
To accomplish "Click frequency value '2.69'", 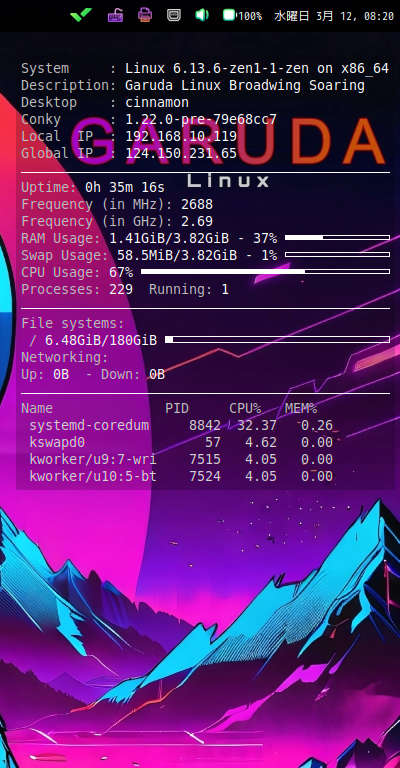I will click(x=197, y=221).
